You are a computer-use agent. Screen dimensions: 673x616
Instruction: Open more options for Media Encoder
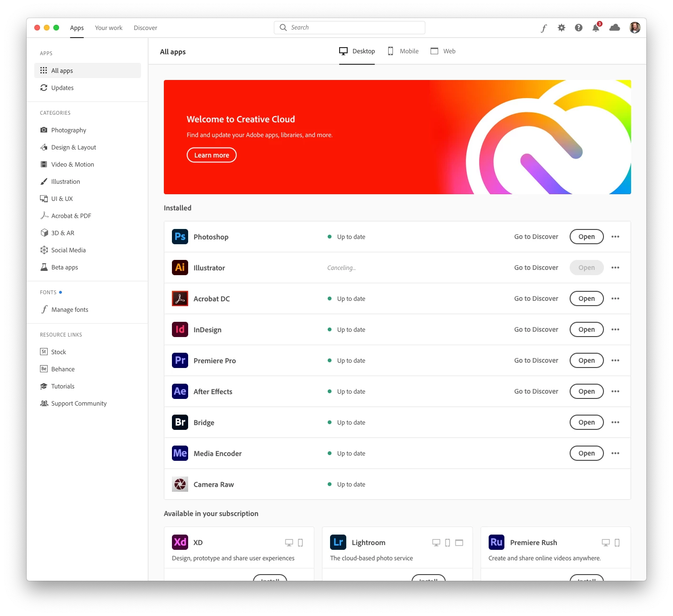pos(615,453)
